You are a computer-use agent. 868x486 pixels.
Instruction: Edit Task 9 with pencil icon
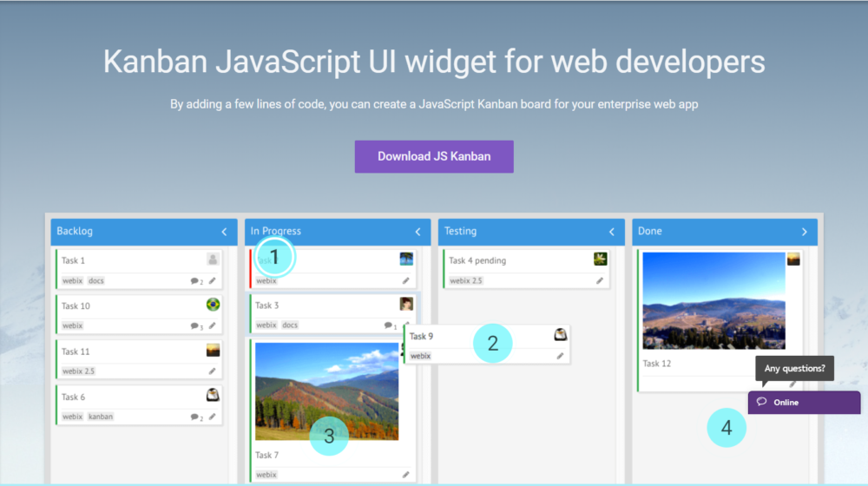pos(560,356)
